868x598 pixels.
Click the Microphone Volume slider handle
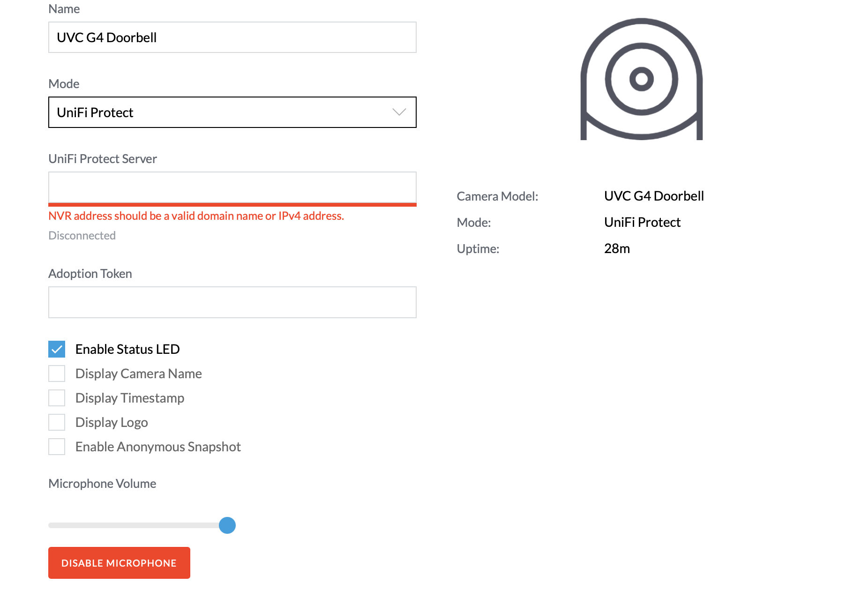[227, 525]
